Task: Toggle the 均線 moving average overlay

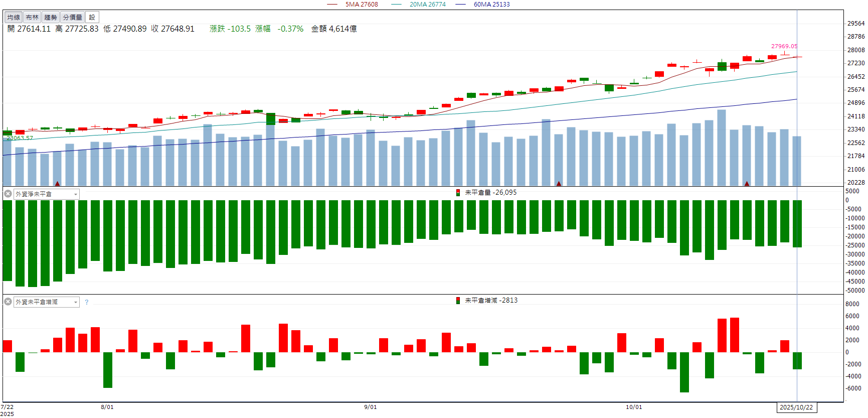Action: 14,18
